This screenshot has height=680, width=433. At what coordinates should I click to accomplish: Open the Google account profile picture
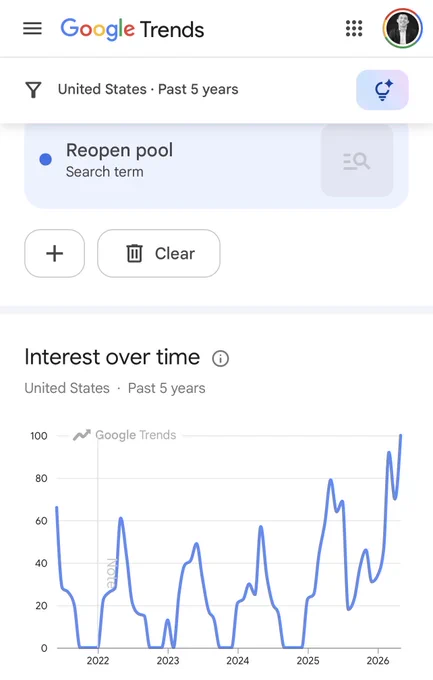[x=403, y=28]
